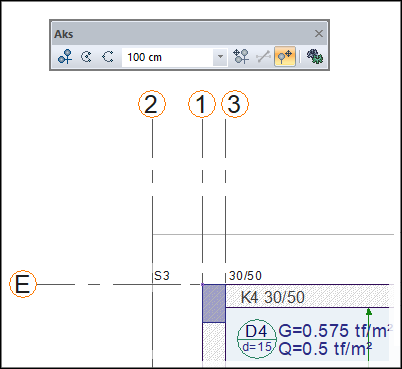The image size is (402, 369).
Task: Click the Aks toolbar title bar
Action: [x=183, y=34]
